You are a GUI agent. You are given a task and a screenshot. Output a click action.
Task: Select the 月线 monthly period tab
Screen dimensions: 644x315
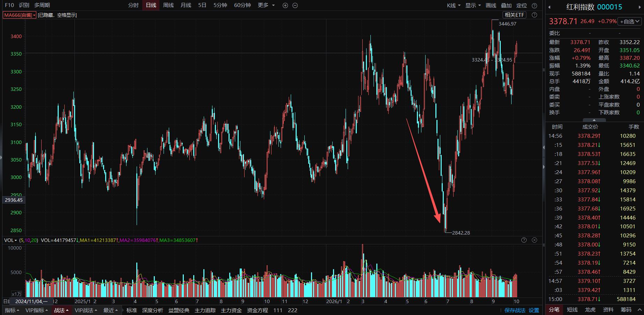pos(186,5)
